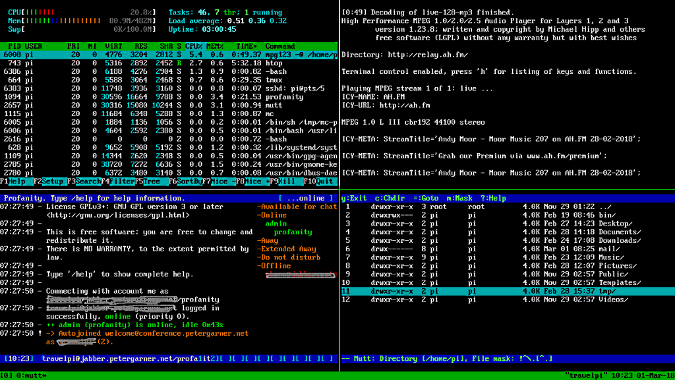This screenshot has width=675, height=380.
Task: Click F9 Kill in htop footer
Action: [286, 182]
